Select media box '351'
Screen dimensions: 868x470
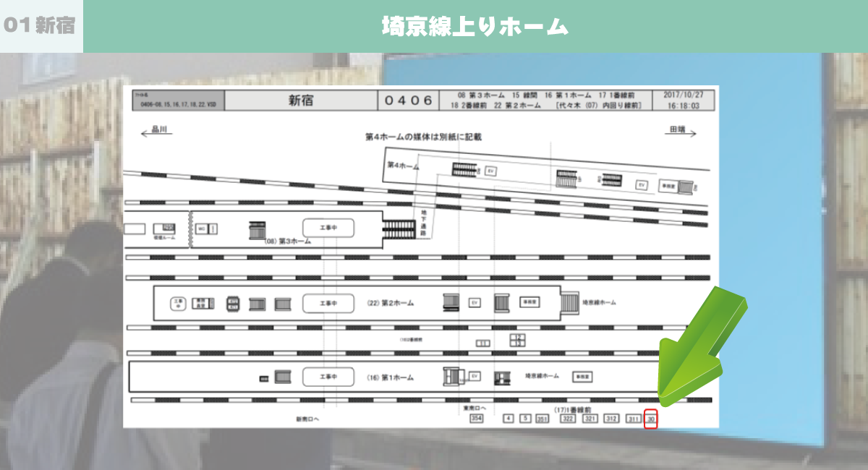pos(542,419)
